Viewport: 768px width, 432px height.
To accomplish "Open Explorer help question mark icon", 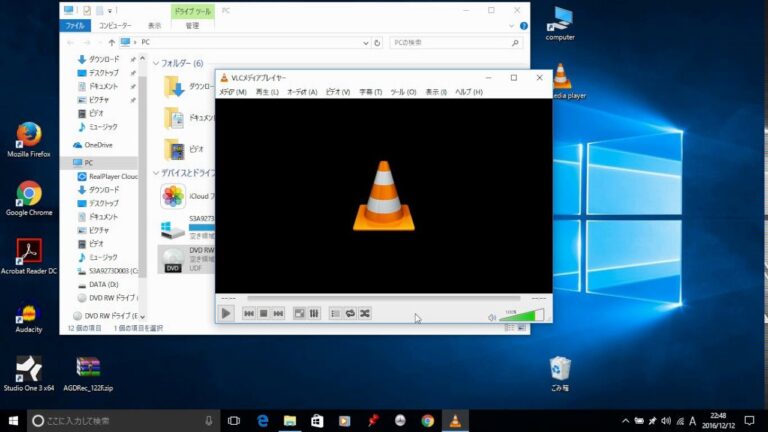I will (524, 26).
